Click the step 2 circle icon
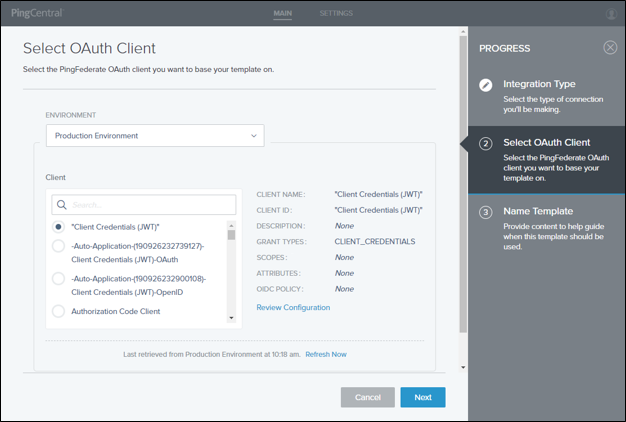 (x=486, y=144)
